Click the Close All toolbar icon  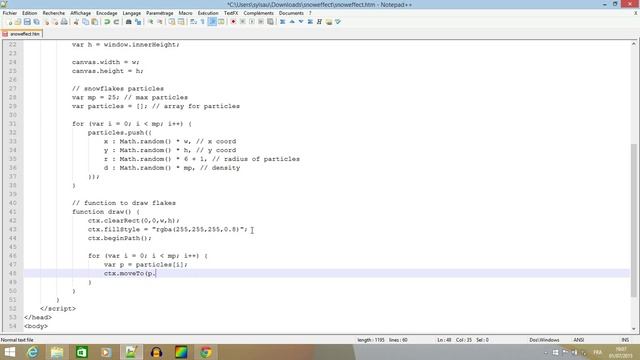tap(55, 22)
